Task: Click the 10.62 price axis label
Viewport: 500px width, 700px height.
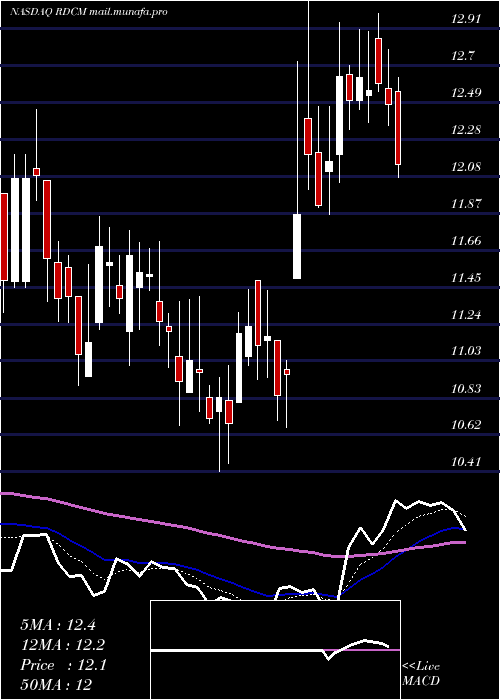Action: pyautogui.click(x=466, y=425)
